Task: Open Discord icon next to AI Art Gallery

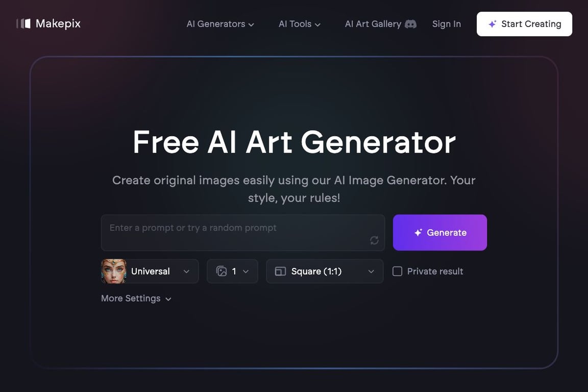Action: point(410,24)
